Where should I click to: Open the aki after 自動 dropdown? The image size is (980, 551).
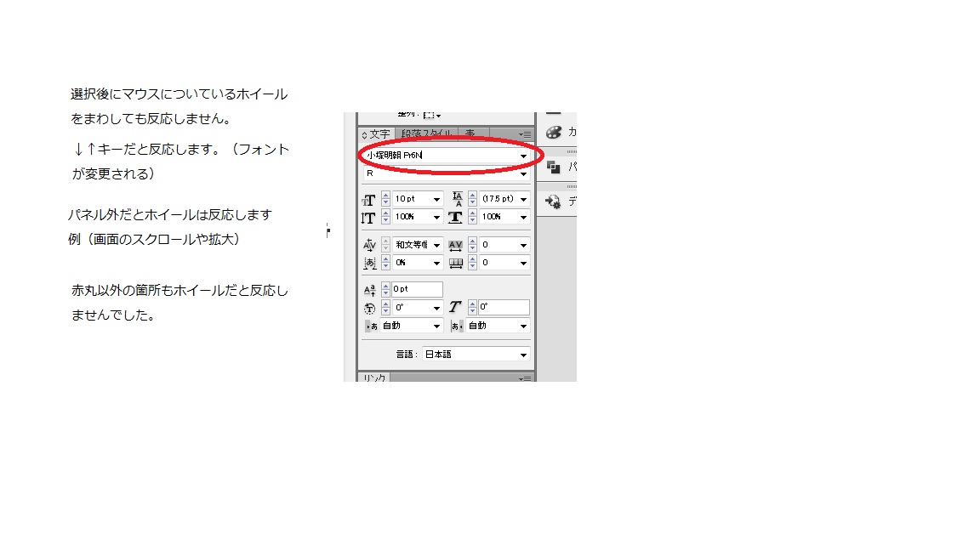click(x=499, y=327)
